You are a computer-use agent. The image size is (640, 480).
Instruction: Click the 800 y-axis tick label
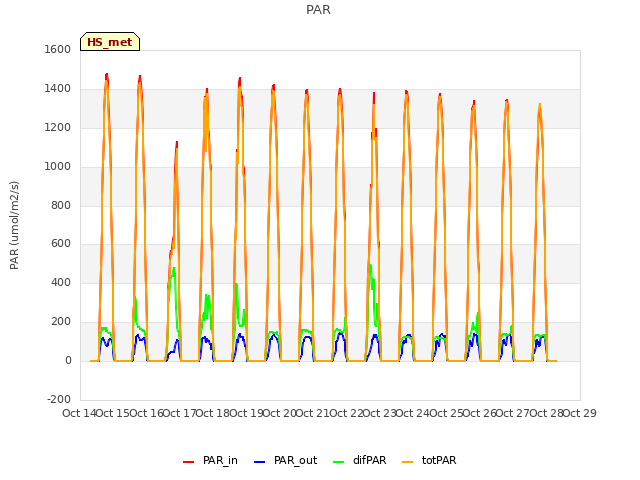[x=61, y=205]
